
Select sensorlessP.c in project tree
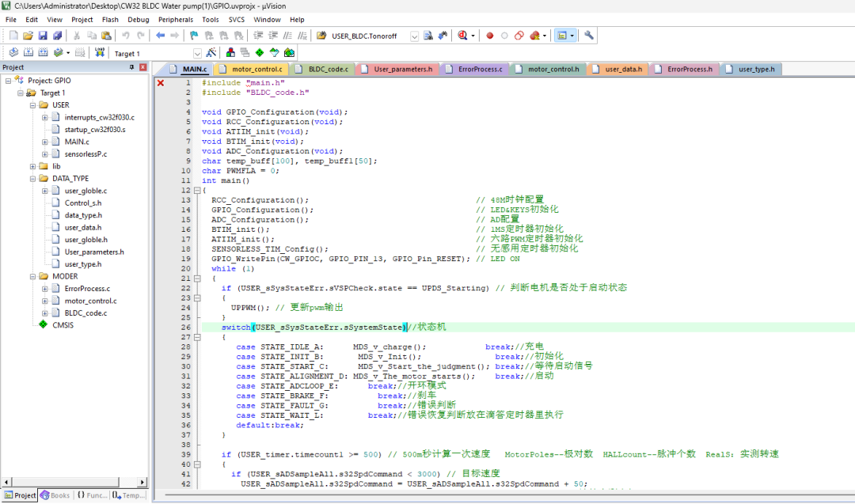pyautogui.click(x=85, y=154)
